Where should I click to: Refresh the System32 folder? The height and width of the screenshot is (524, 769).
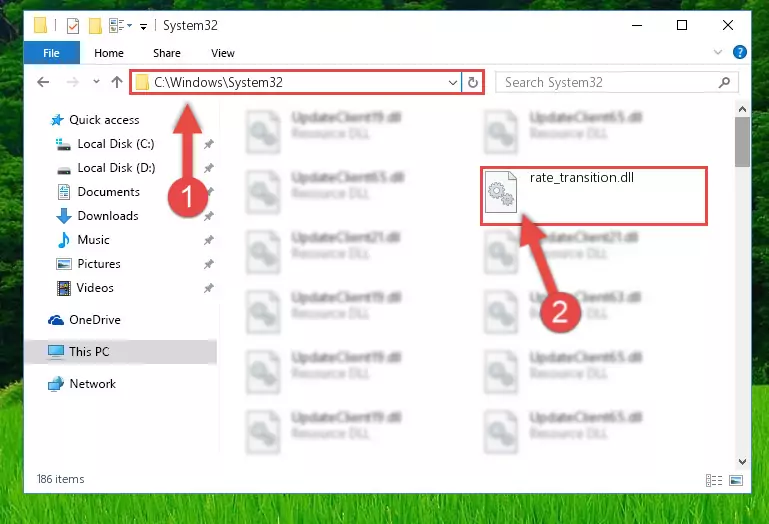point(473,82)
